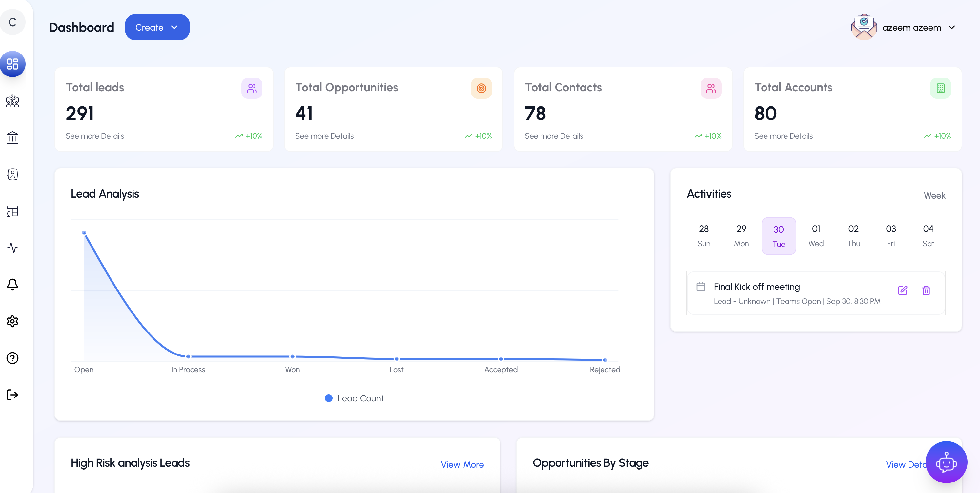980x493 pixels.
Task: Select the Activity pulse icon in sidebar
Action: coord(12,248)
